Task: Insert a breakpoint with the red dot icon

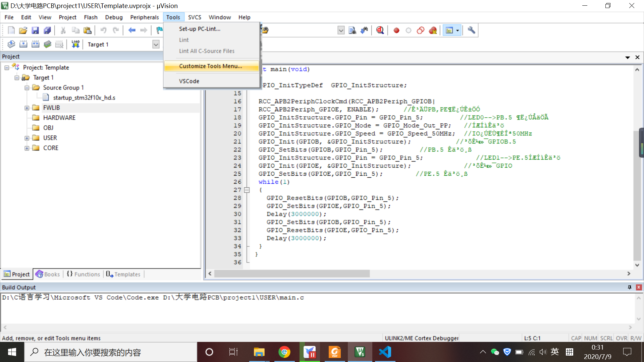Action: (396, 31)
